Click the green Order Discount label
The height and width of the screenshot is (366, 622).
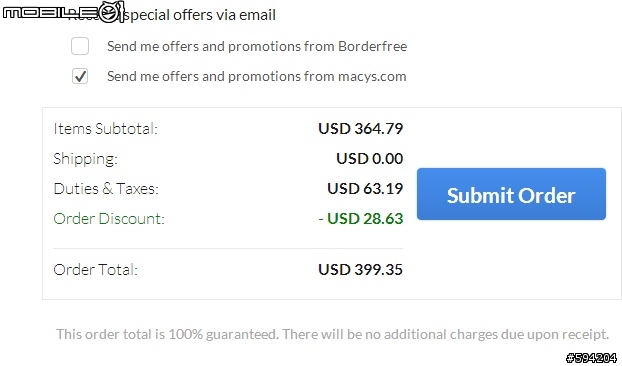pos(109,218)
